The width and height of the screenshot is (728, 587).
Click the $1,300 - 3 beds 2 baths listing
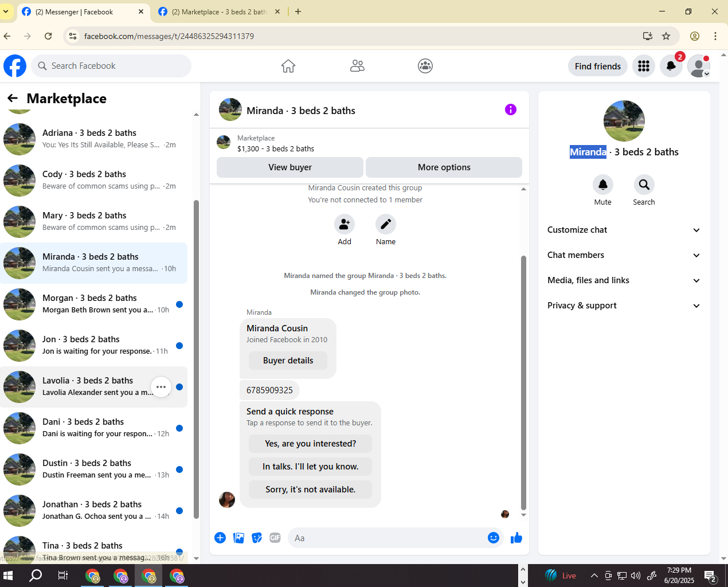(276, 148)
